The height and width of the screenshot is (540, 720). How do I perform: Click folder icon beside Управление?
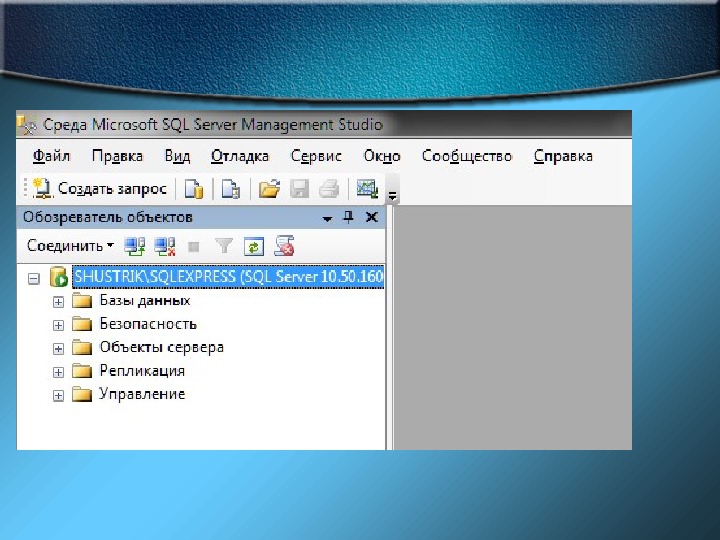coord(82,394)
